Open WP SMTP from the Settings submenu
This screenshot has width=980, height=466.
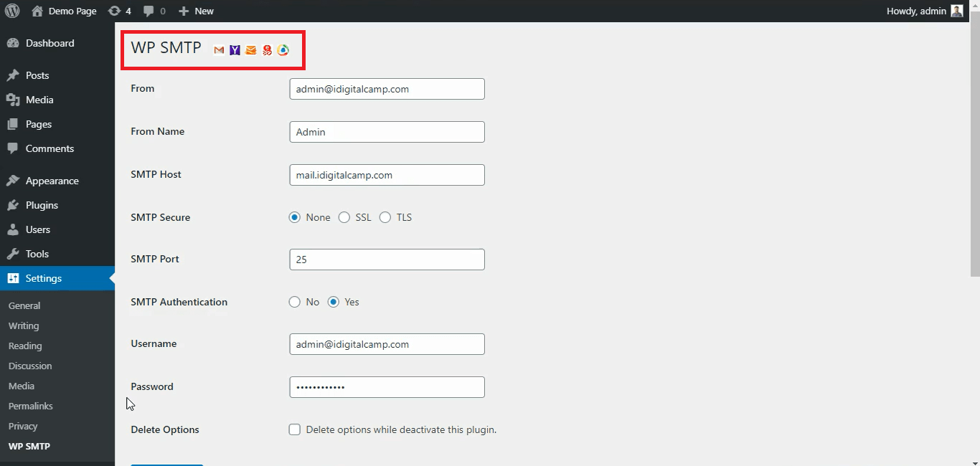29,446
